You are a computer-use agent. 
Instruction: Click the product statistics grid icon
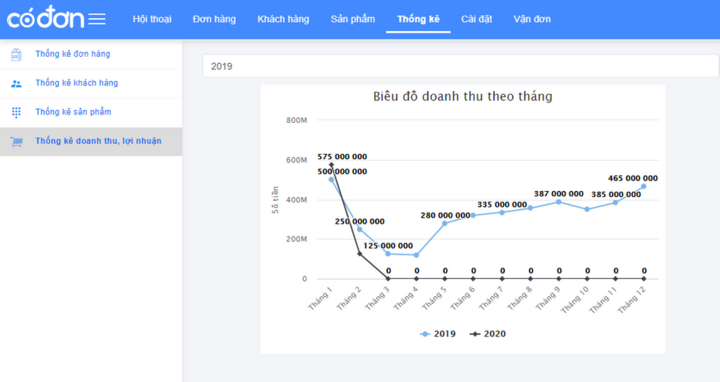[x=16, y=112]
